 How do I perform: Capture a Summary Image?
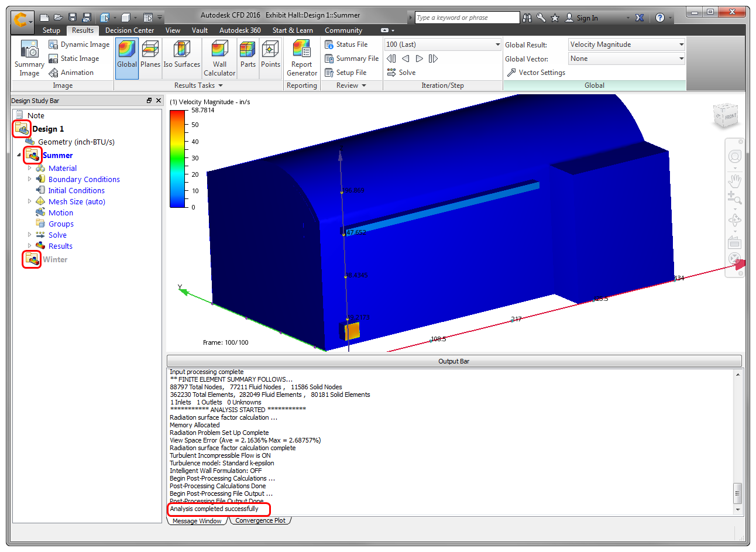point(29,58)
